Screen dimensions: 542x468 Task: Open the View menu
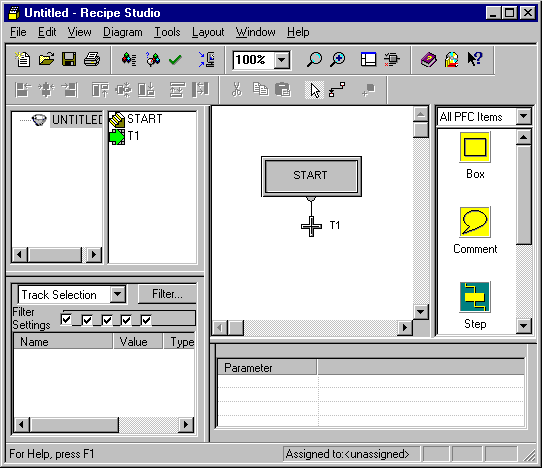click(79, 32)
